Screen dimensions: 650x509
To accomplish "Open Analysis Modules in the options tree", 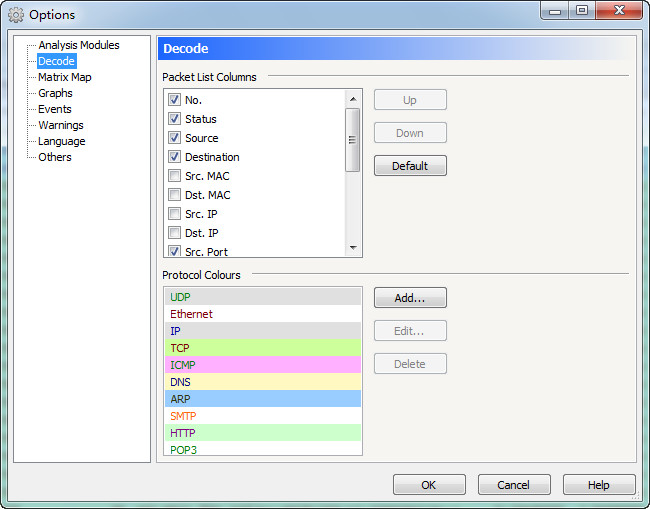I will [78, 45].
